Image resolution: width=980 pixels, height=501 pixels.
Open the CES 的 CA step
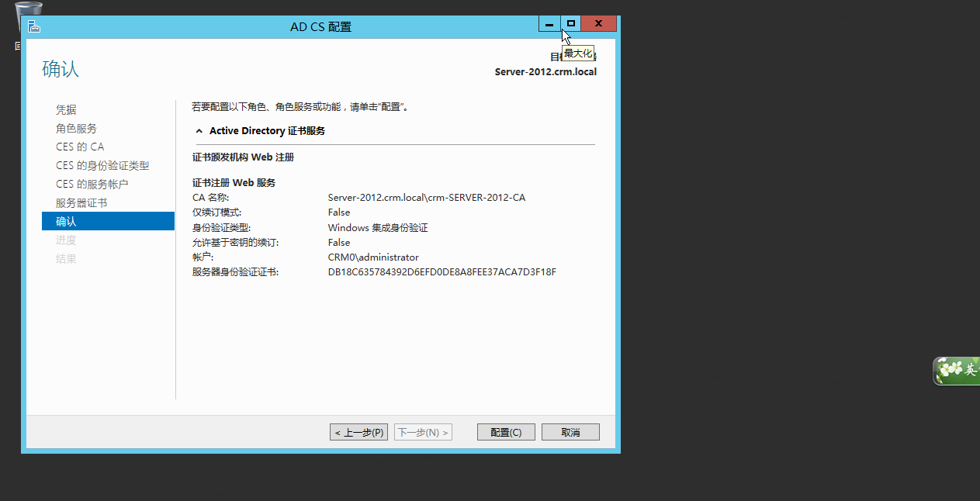79,147
